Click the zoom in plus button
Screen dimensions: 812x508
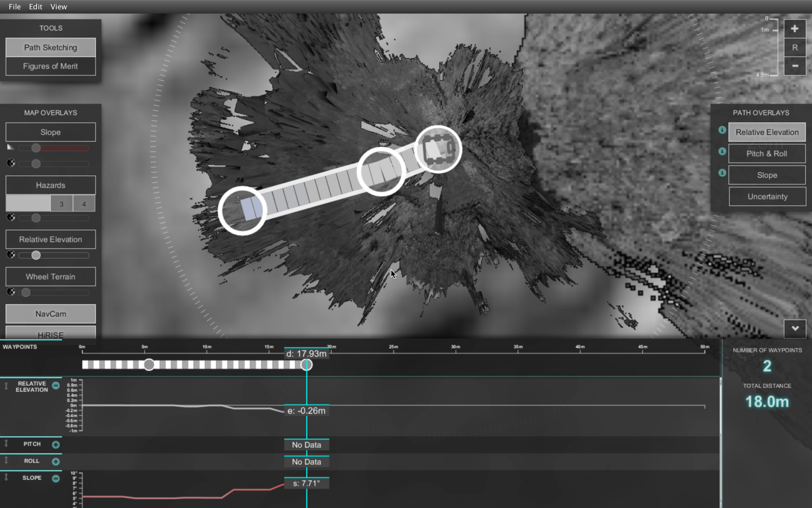[x=795, y=29]
